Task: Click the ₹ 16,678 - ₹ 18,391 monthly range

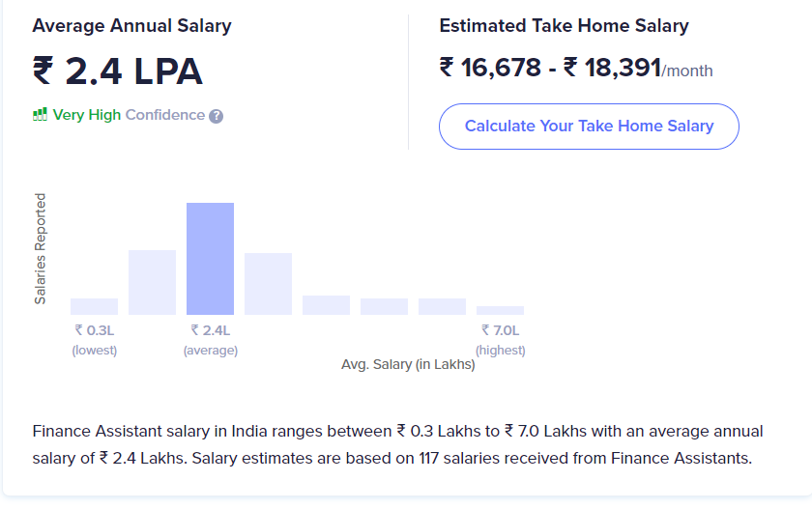Action: click(x=576, y=68)
